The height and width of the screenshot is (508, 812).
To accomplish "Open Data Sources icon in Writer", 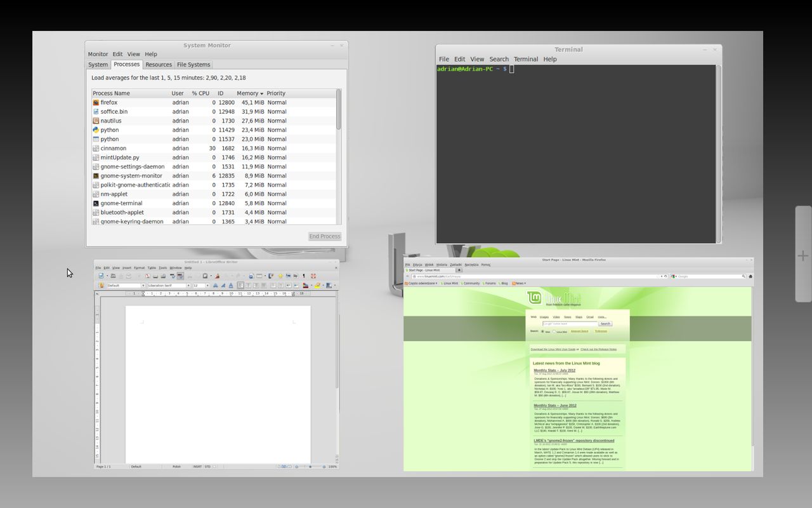I will click(x=296, y=276).
